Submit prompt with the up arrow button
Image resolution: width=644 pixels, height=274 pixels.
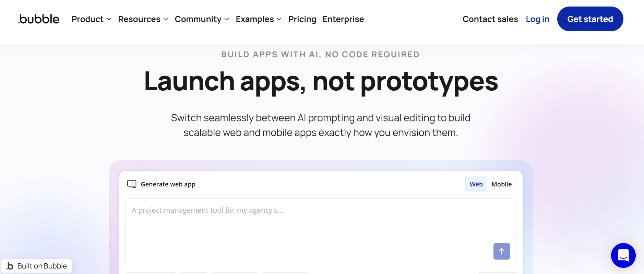(x=501, y=251)
